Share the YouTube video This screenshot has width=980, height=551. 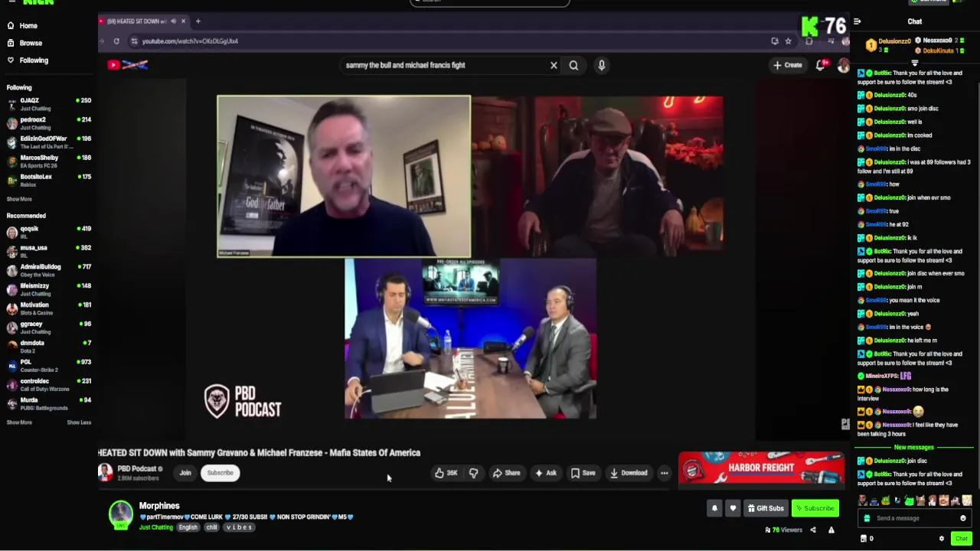tap(506, 473)
